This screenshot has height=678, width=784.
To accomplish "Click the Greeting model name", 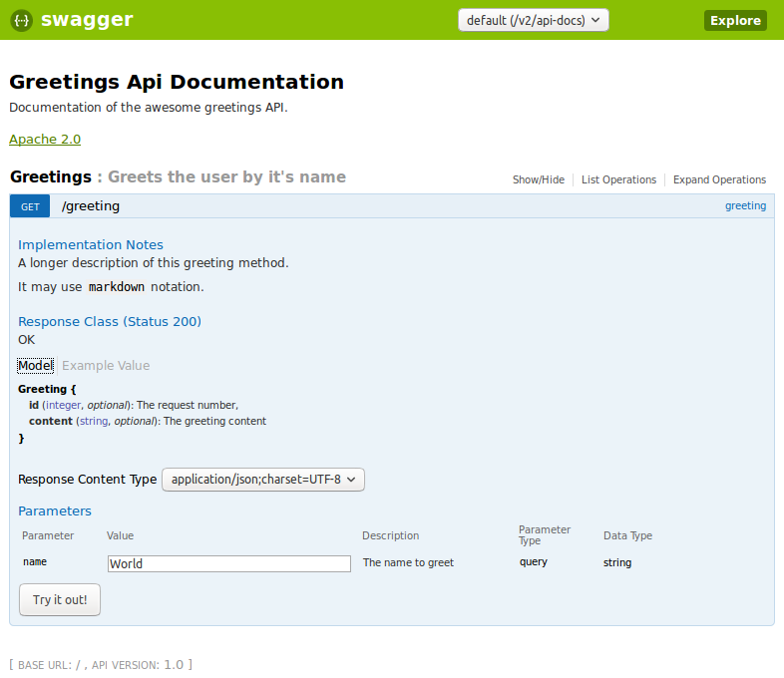I will 42,389.
